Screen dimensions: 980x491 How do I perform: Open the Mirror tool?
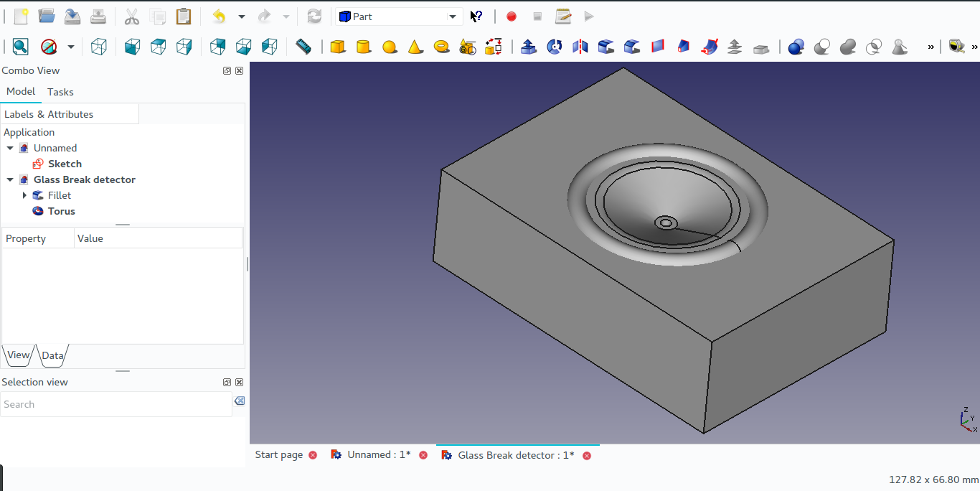coord(580,46)
